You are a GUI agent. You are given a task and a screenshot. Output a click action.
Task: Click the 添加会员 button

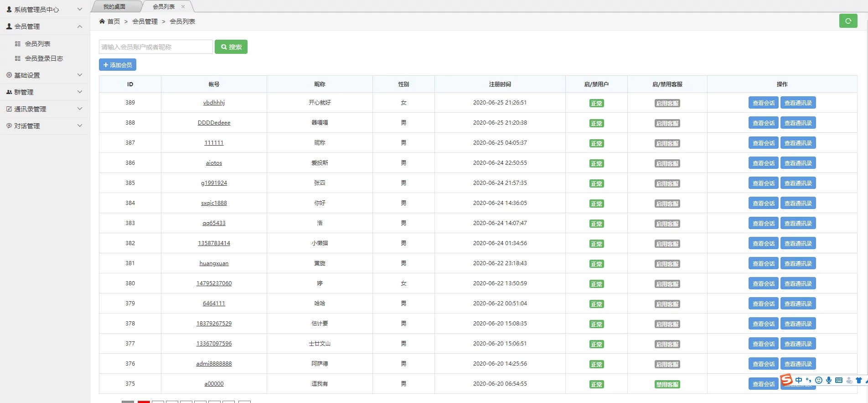coord(118,65)
